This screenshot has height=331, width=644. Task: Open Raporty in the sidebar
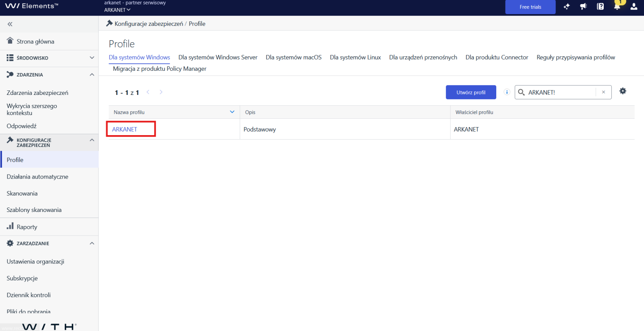(27, 227)
